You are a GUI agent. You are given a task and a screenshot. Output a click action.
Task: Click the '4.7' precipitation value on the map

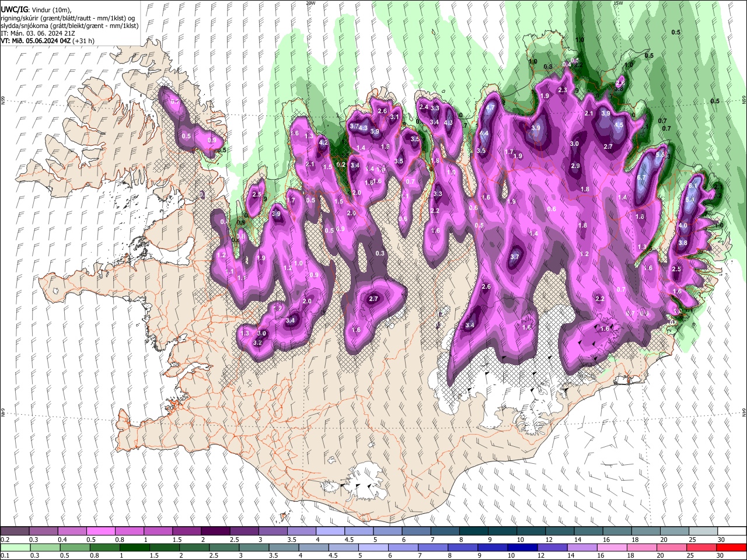click(x=491, y=108)
